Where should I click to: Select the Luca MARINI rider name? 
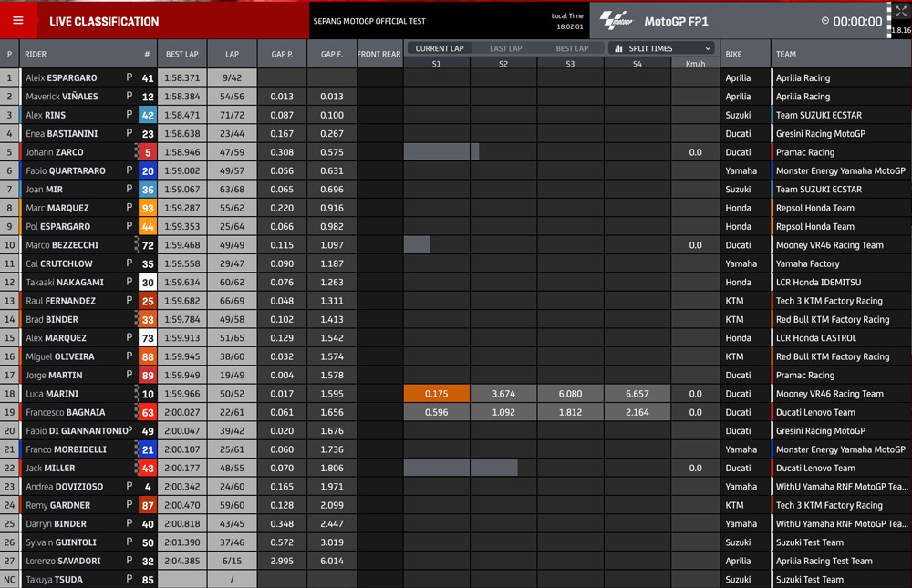point(52,394)
